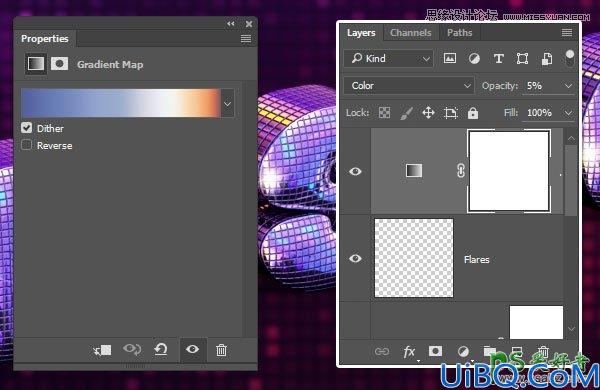Delete the adjustment layer from Properties
The image size is (600, 390).
point(222,350)
